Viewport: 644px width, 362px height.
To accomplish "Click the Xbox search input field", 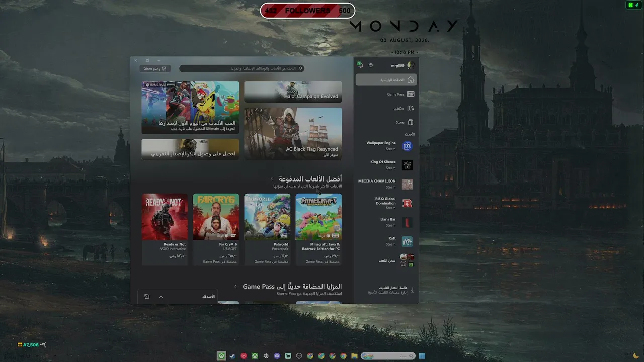I will coord(242,68).
